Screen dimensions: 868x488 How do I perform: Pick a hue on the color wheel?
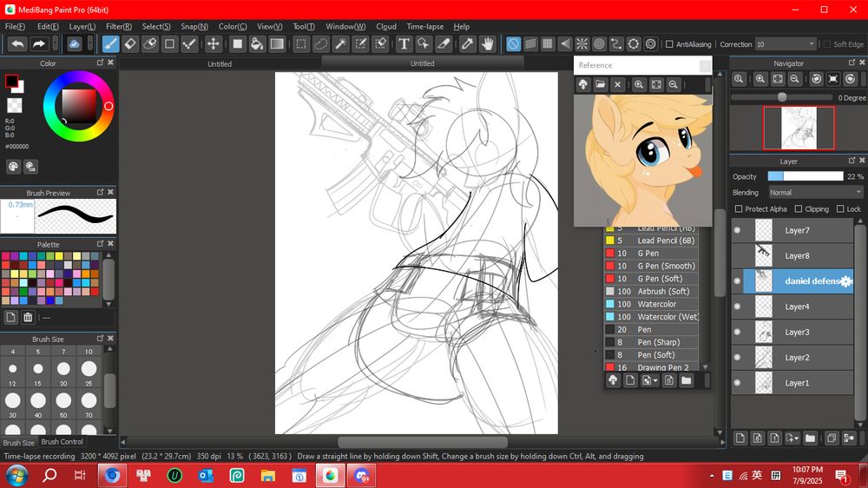click(79, 106)
